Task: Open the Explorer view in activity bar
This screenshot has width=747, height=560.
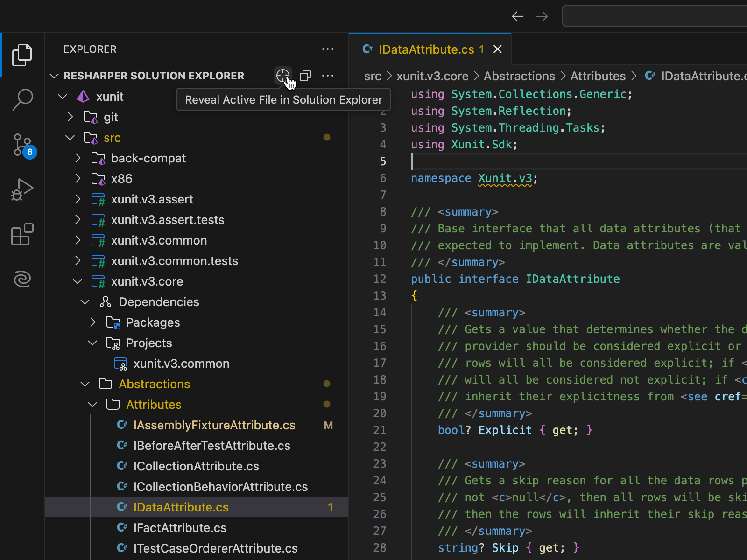Action: [22, 55]
